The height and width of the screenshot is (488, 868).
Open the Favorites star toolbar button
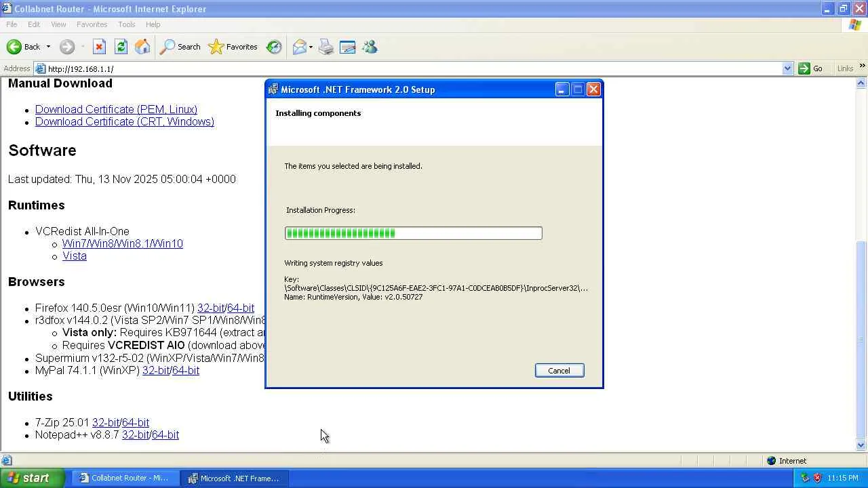(x=233, y=47)
